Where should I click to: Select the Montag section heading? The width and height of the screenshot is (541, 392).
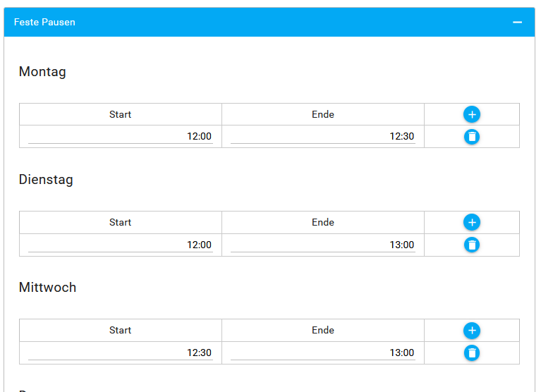42,72
